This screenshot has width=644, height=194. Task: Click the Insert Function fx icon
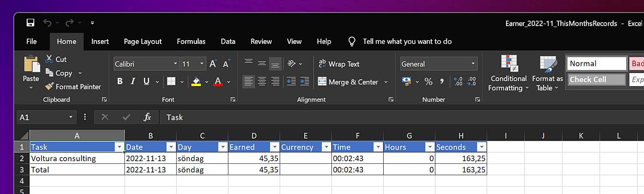147,117
